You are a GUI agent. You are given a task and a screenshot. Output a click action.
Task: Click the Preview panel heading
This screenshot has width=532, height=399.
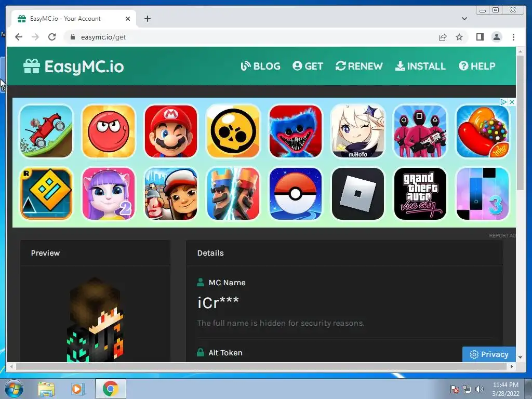45,253
